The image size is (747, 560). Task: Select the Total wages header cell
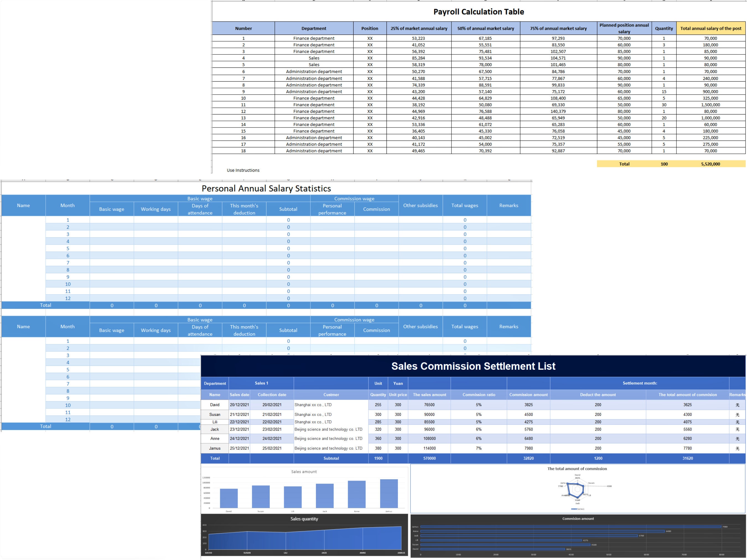tap(465, 205)
